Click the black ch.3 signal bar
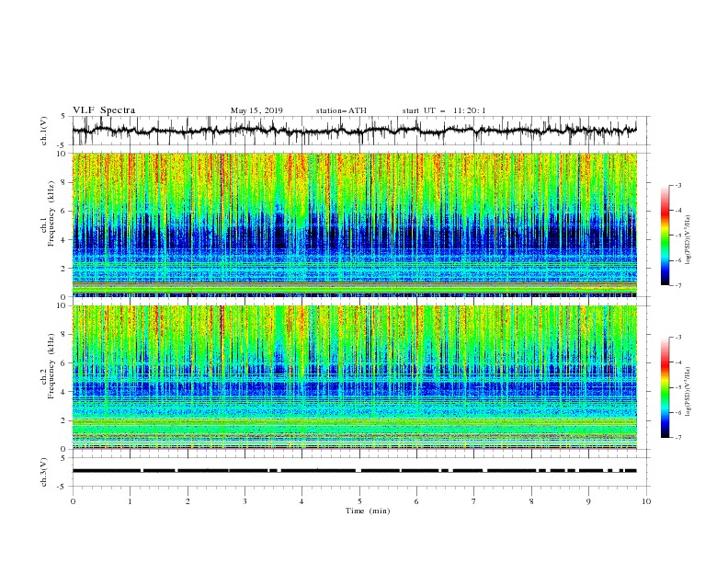 click(355, 471)
